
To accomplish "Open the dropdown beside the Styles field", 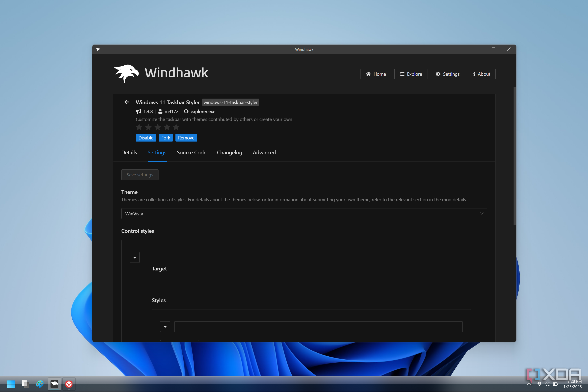I will click(x=165, y=327).
